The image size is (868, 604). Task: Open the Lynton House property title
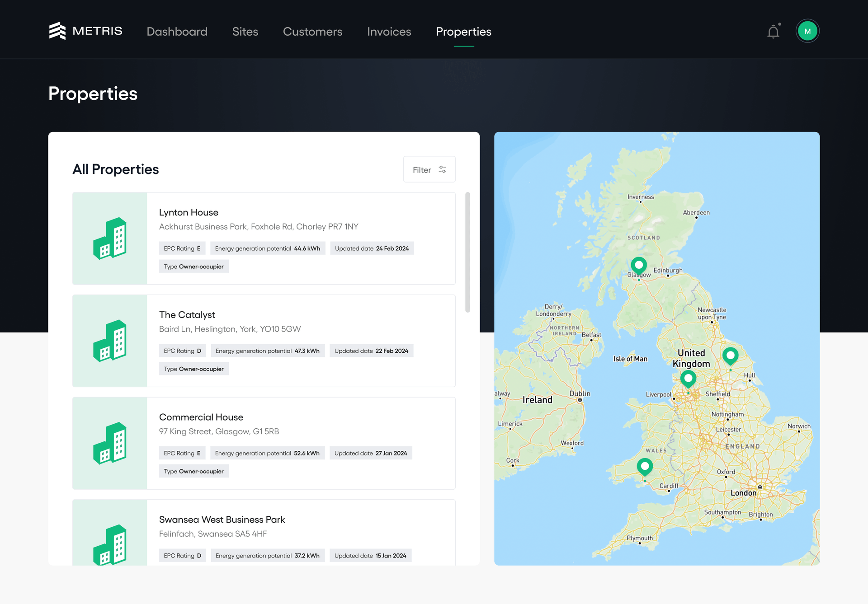(189, 212)
